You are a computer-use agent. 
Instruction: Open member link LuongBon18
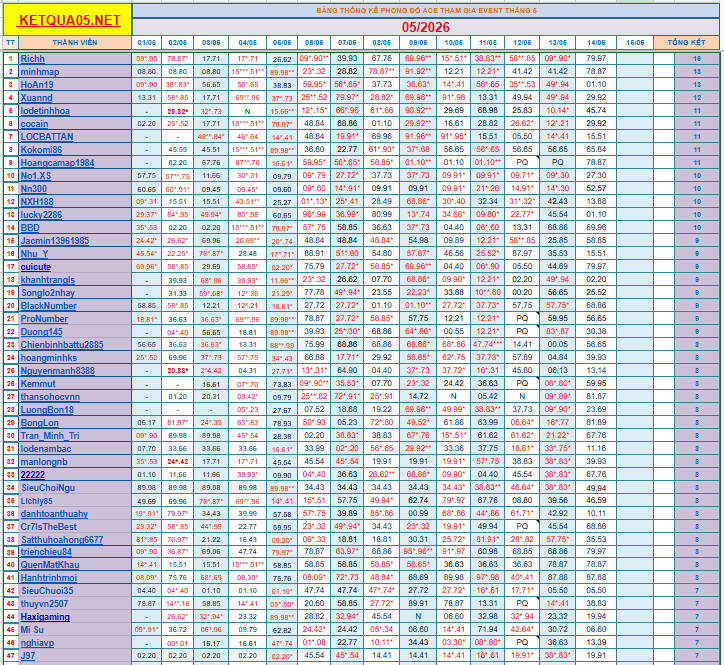[47, 410]
